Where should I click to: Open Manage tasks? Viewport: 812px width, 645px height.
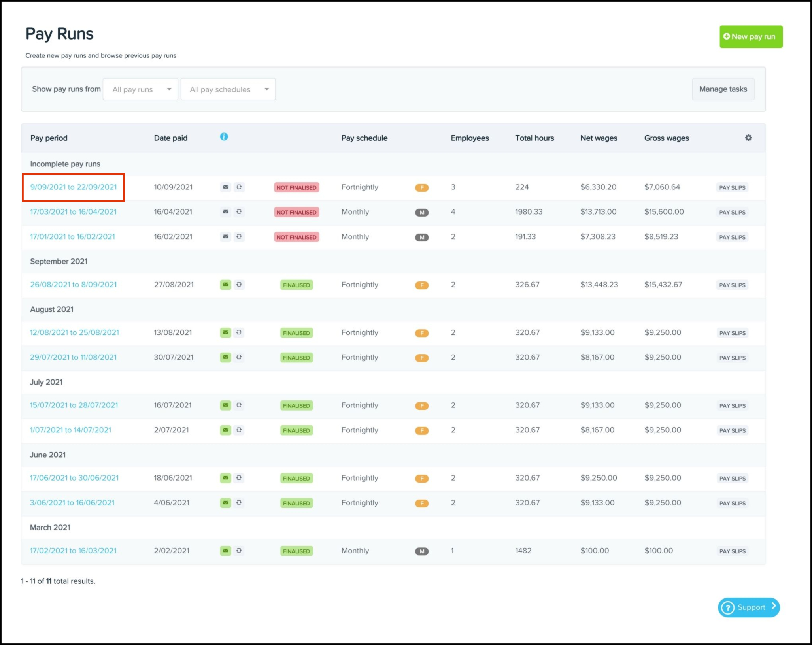point(723,89)
